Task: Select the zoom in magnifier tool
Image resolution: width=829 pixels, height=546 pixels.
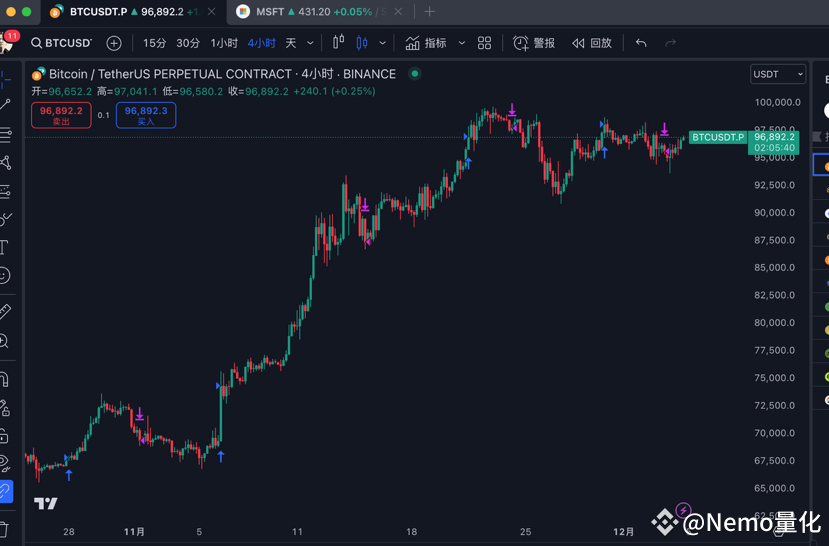Action: [x=4, y=341]
